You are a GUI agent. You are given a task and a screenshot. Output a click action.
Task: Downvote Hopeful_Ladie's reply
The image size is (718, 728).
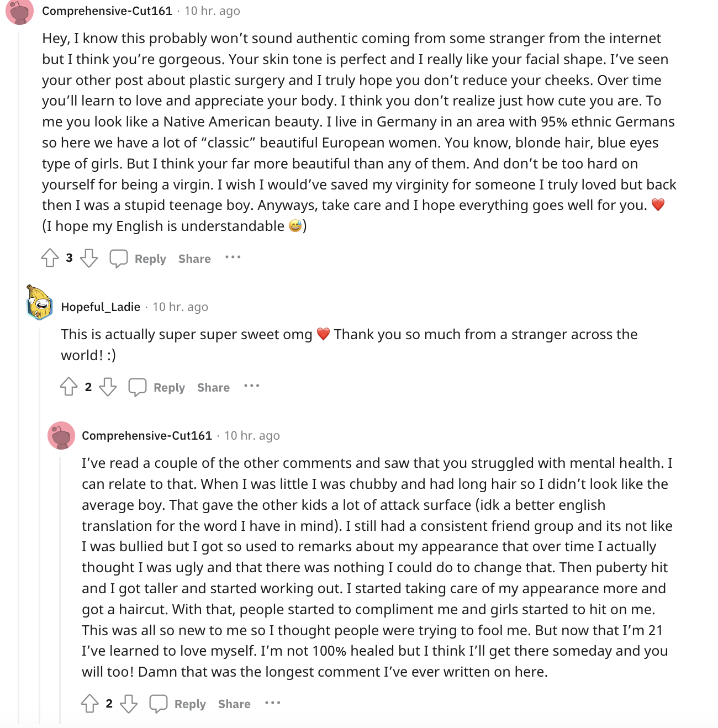(108, 387)
